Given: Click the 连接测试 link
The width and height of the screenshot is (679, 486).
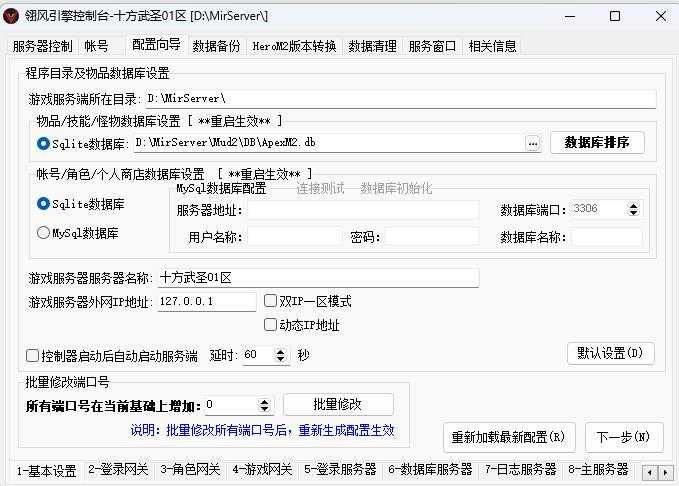Looking at the screenshot, I should click(x=320, y=188).
